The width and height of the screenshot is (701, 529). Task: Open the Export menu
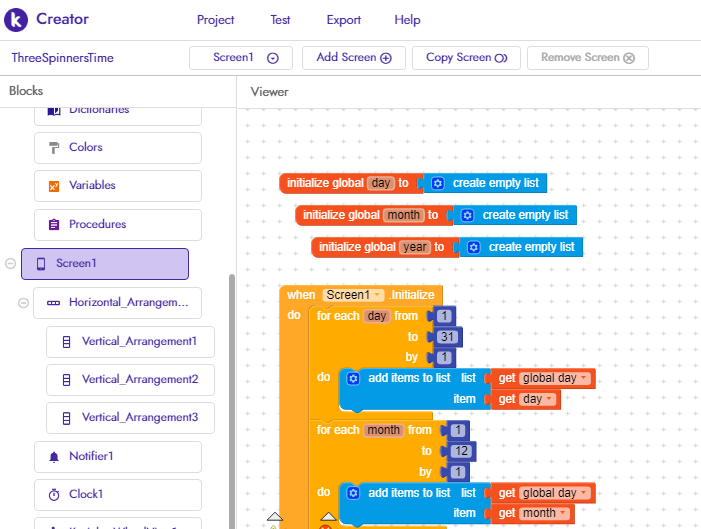pos(344,20)
